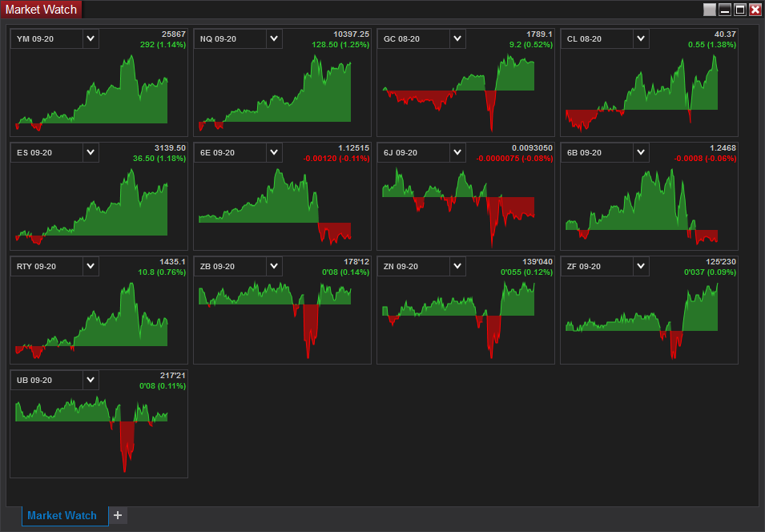Open the GC 08-20 dropdown chevron

[457, 38]
